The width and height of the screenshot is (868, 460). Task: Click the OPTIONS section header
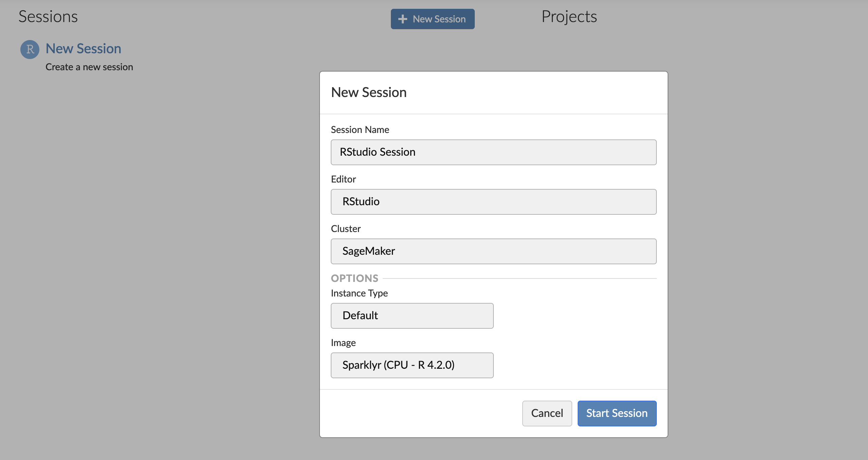355,278
